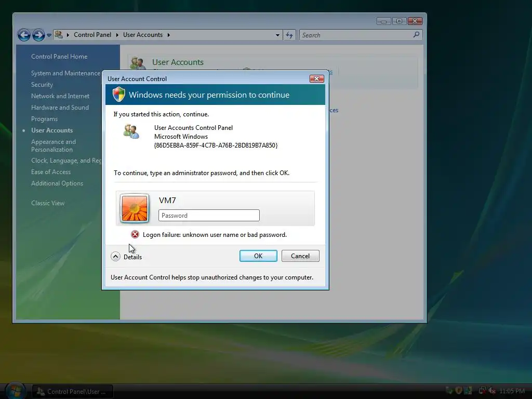
Task: Select User Accounts in the sidebar
Action: [52, 130]
